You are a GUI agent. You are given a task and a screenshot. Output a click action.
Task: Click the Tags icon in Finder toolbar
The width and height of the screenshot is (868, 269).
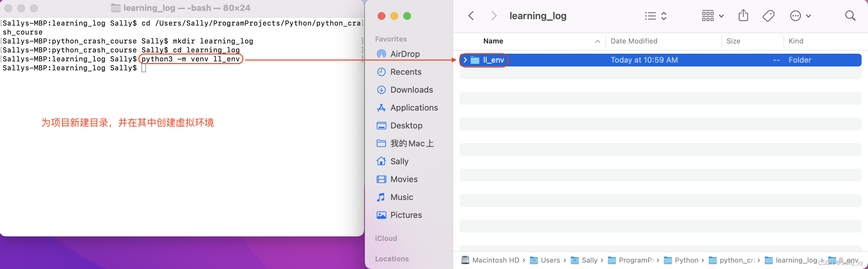pos(768,16)
